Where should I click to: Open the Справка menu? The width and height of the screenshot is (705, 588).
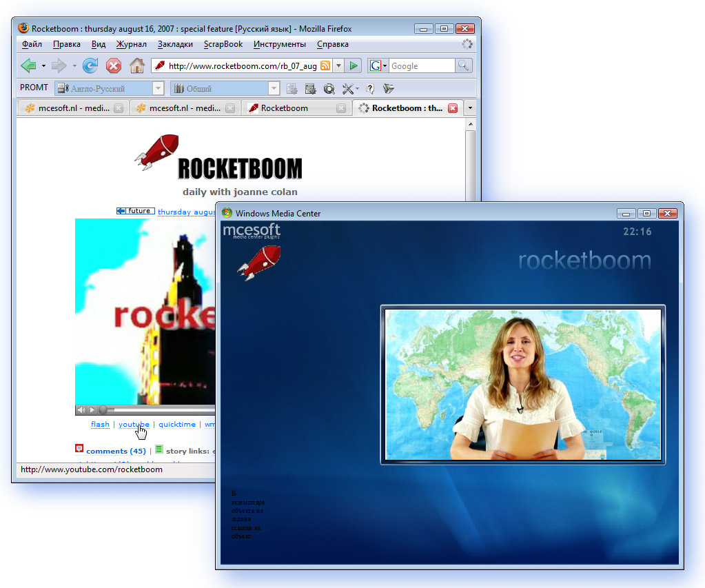[x=333, y=44]
